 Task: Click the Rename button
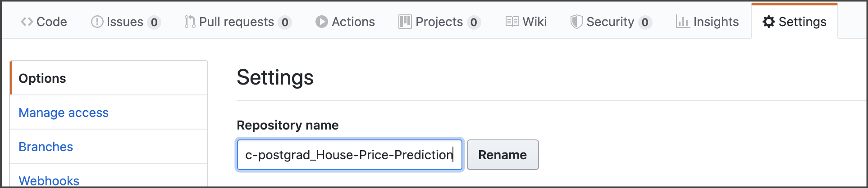pos(503,155)
